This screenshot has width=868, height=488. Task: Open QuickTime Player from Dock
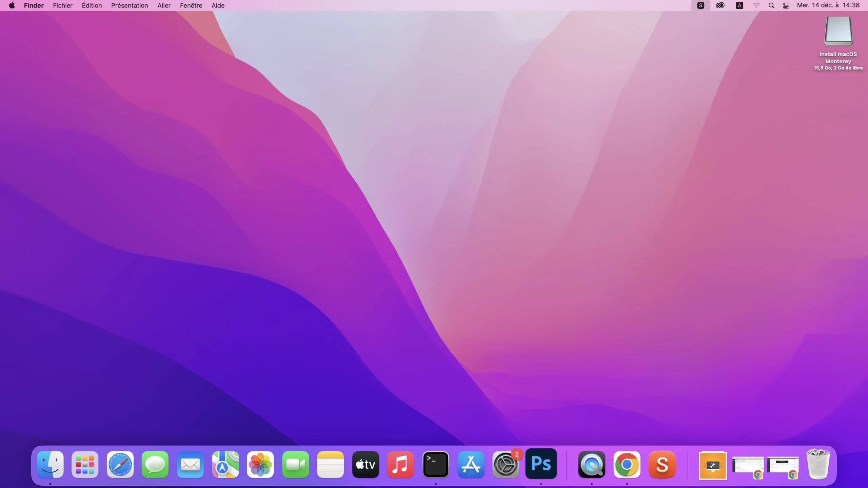coord(592,465)
